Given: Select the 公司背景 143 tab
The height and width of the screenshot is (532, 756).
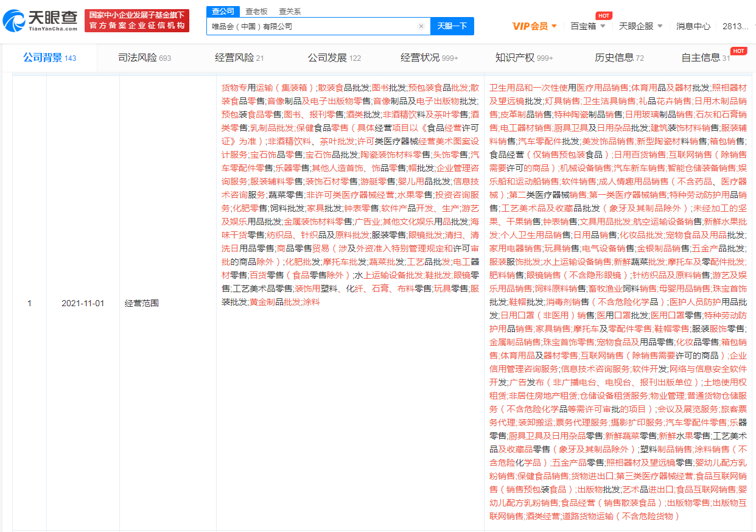Looking at the screenshot, I should click(x=50, y=58).
